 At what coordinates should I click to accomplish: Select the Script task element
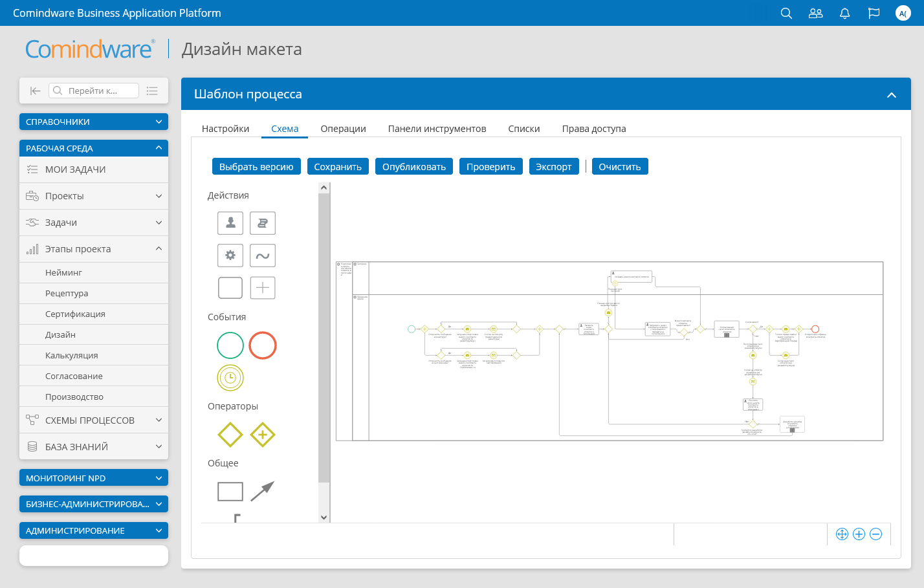(263, 223)
